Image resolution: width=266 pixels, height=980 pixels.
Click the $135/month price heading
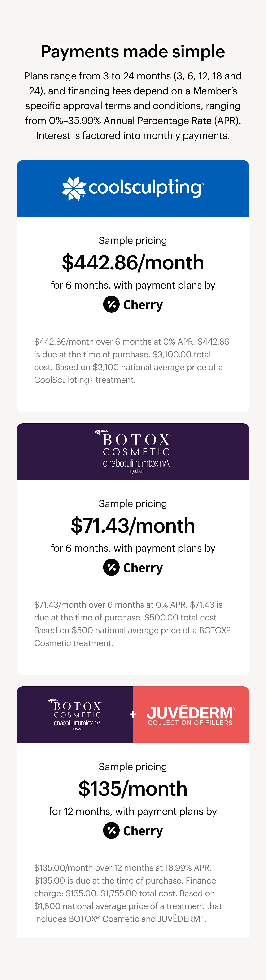pos(133,788)
